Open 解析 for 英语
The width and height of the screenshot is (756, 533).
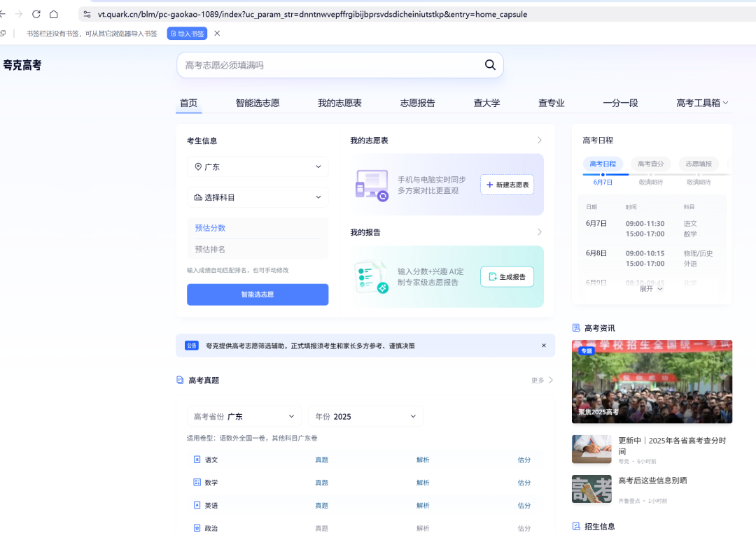[423, 506]
